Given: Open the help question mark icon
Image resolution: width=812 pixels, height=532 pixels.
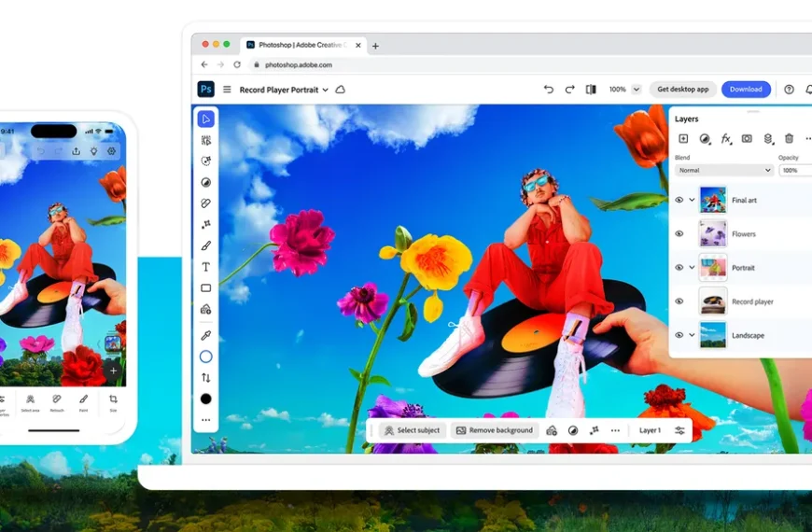Looking at the screenshot, I should 789,89.
